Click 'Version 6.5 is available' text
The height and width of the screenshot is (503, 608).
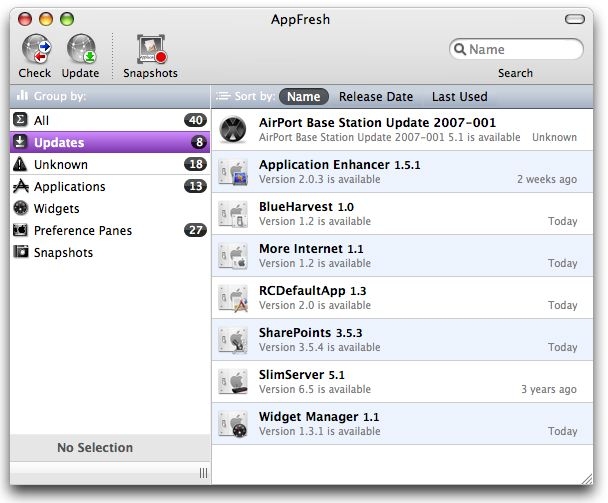tap(315, 389)
